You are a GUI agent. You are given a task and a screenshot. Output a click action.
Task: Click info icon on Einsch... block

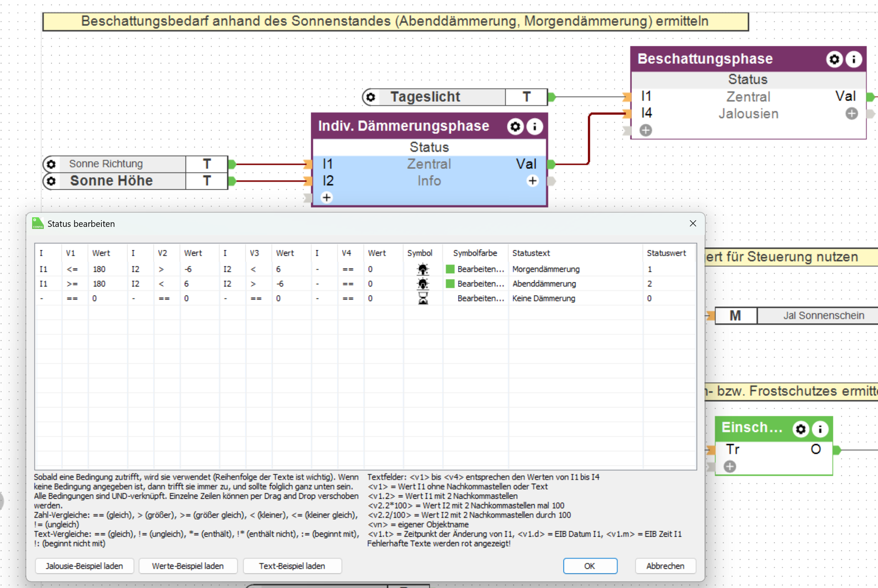820,429
